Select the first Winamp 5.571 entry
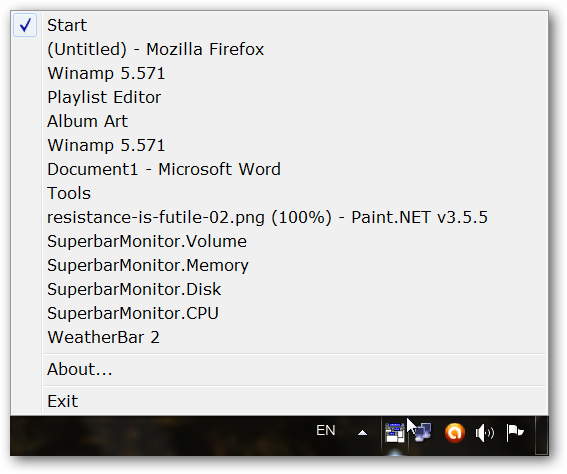The image size is (567, 474). pyautogui.click(x=279, y=73)
